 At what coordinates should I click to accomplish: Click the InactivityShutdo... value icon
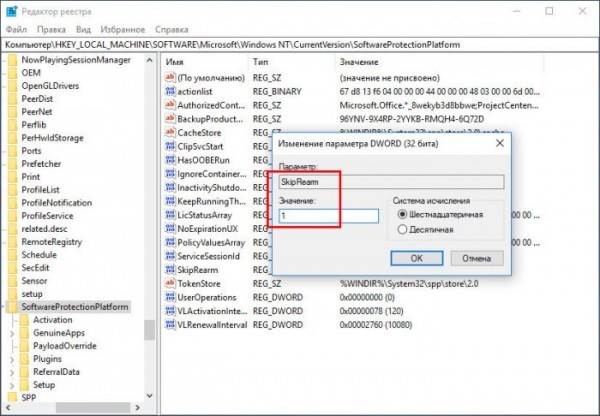pos(170,188)
